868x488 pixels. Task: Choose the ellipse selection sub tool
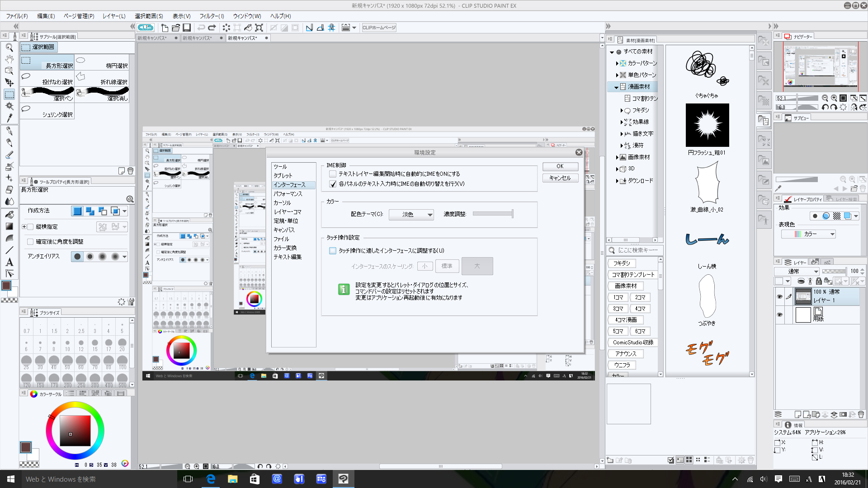[102, 62]
